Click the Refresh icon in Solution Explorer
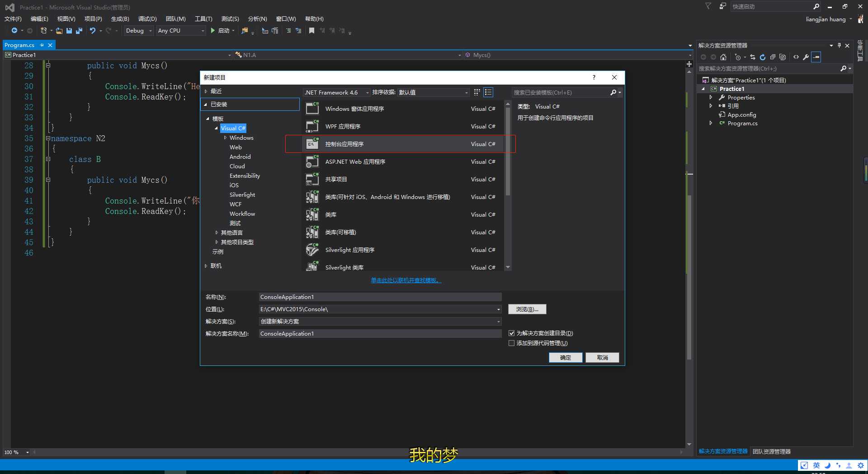This screenshot has height=474, width=868. pos(763,57)
